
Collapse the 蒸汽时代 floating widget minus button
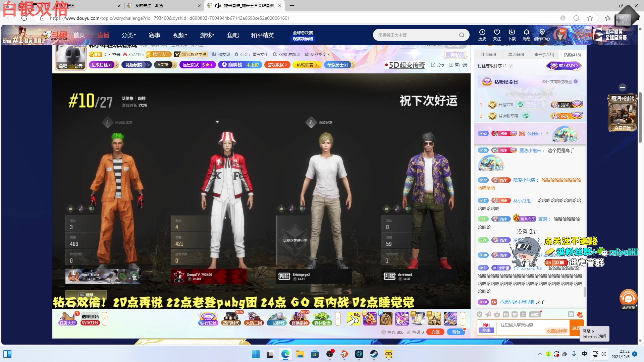(x=623, y=87)
